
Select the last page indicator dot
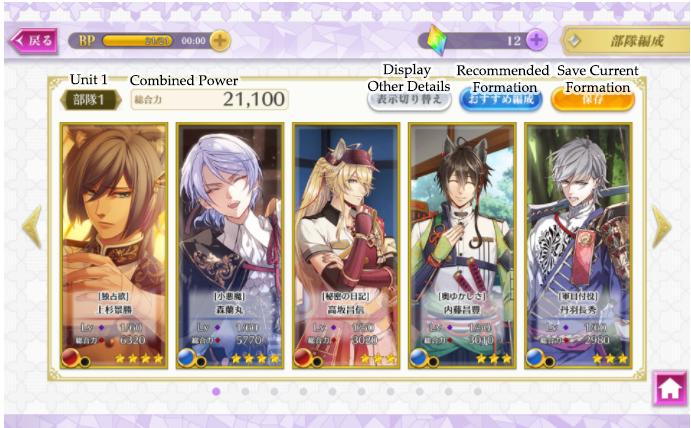(x=477, y=391)
